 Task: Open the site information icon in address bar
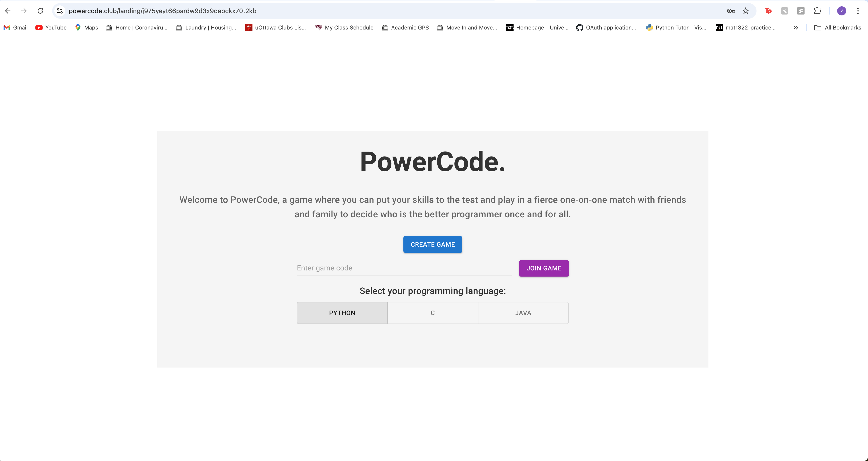(x=60, y=11)
